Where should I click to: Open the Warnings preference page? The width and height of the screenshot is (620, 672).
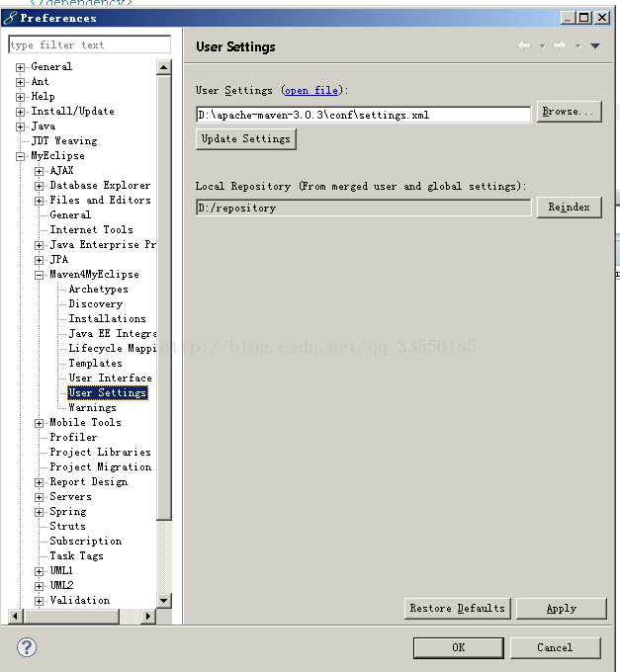coord(92,407)
